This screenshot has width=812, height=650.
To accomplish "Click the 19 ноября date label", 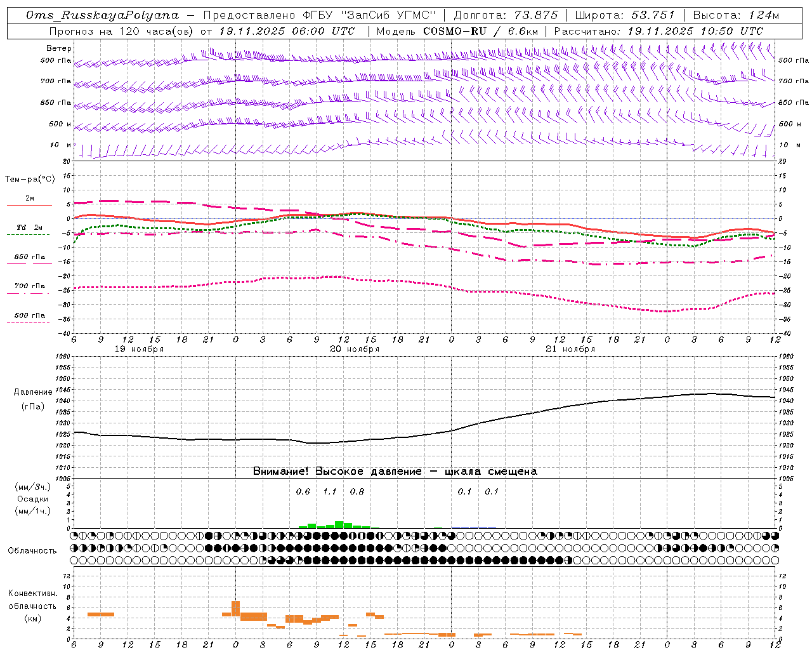I will 139,349.
